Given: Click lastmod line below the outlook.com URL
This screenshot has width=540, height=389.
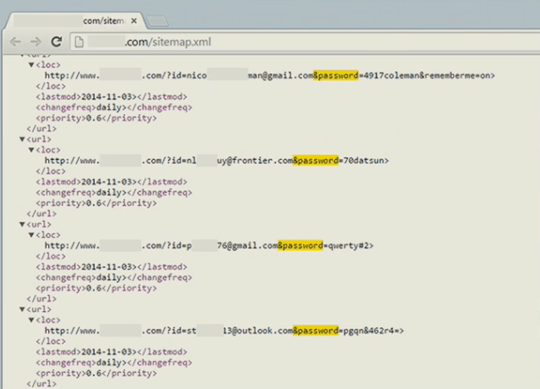Looking at the screenshot, I should [x=112, y=352].
